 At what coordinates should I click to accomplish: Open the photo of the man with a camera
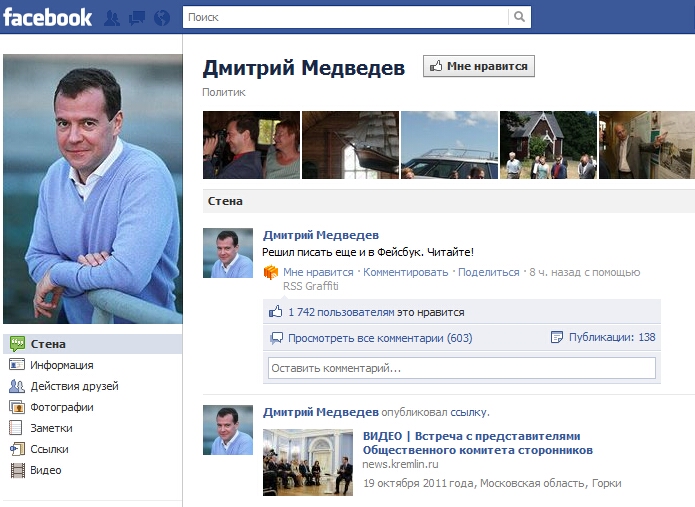coord(251,145)
